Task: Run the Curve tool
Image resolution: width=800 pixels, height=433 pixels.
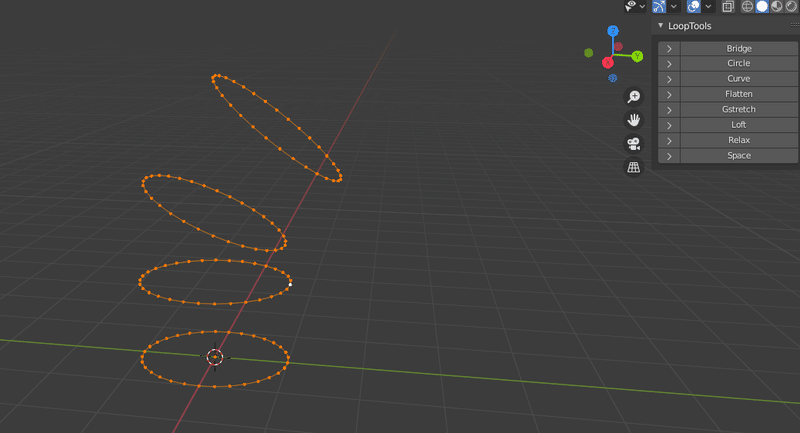Action: (x=739, y=79)
